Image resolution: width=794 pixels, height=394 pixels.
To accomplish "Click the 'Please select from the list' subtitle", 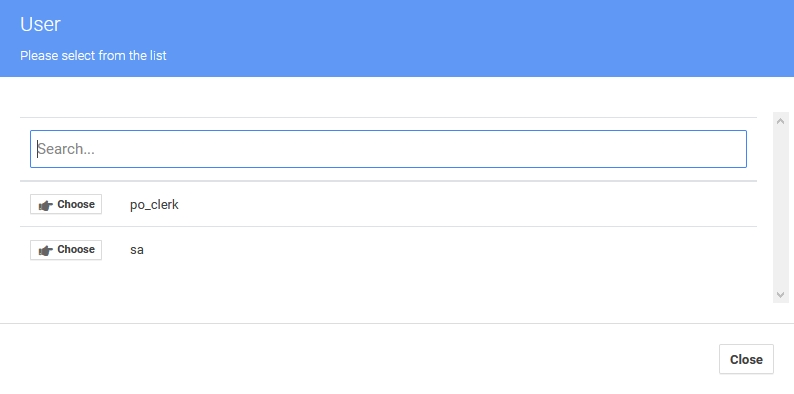I will (x=93, y=55).
